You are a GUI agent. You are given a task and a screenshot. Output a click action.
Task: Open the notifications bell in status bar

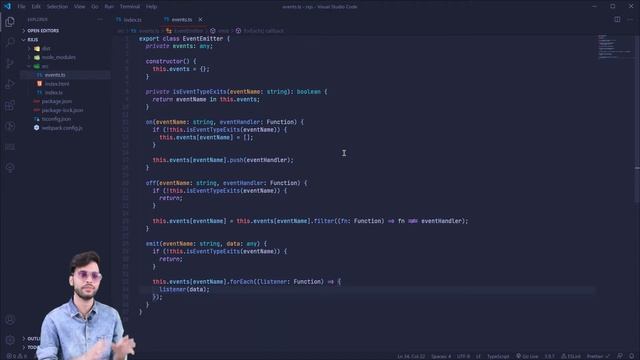coord(631,356)
